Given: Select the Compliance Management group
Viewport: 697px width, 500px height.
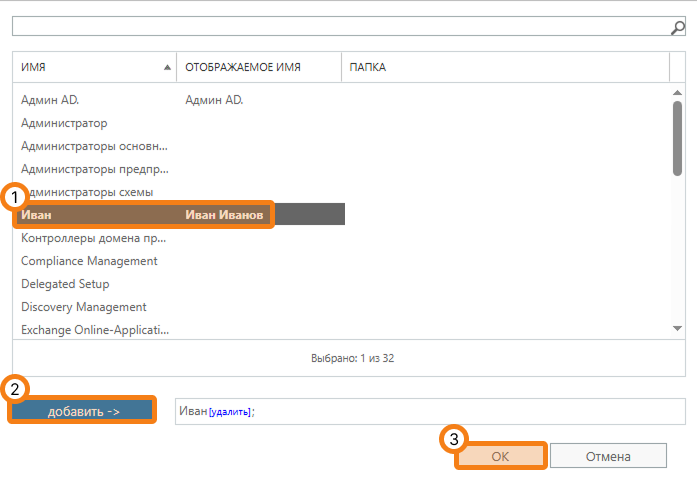Looking at the screenshot, I should pyautogui.click(x=89, y=261).
